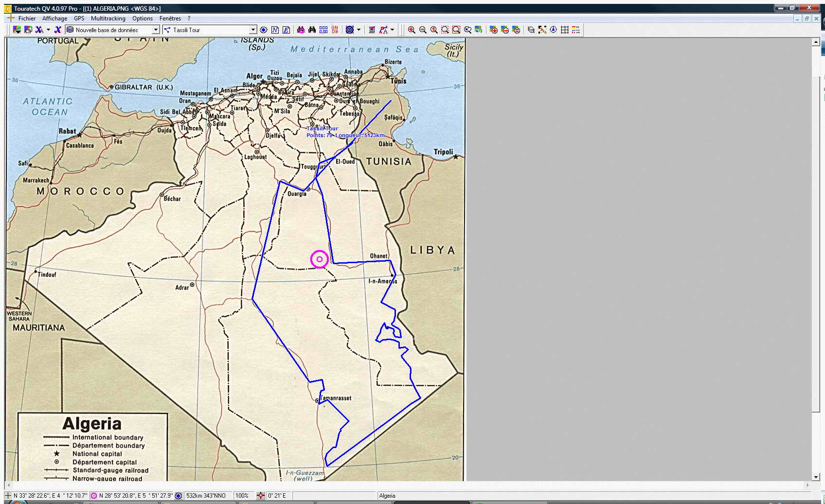Click the colored map-load icon in toolbar
This screenshot has width=825, height=504.
(17, 30)
